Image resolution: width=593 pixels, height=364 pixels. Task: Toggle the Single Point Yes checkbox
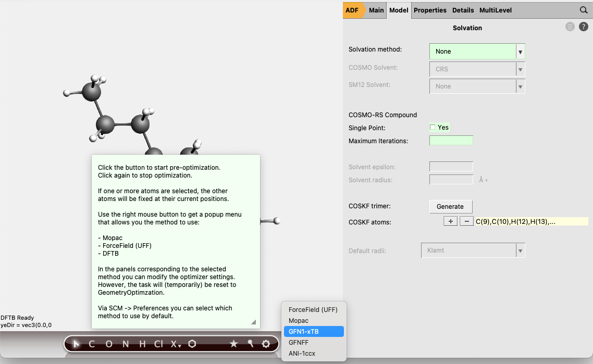point(433,128)
